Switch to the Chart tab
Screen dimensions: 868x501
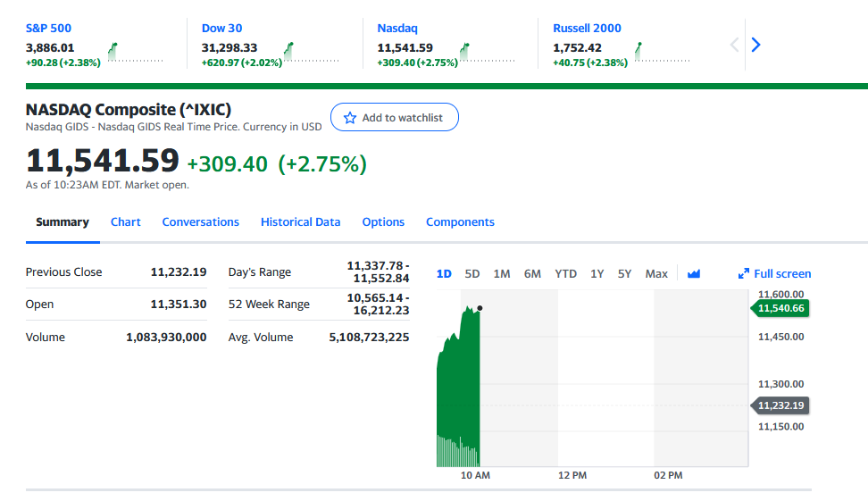tap(126, 222)
